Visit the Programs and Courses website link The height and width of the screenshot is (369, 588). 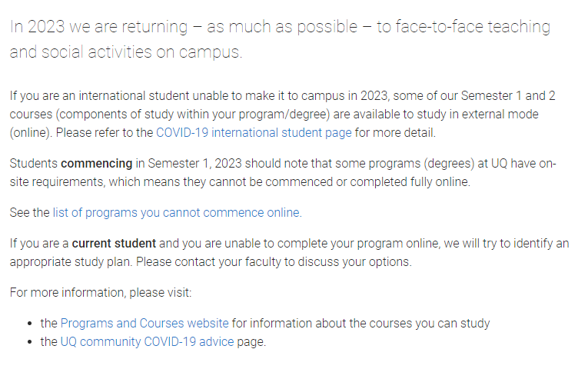[x=145, y=323]
